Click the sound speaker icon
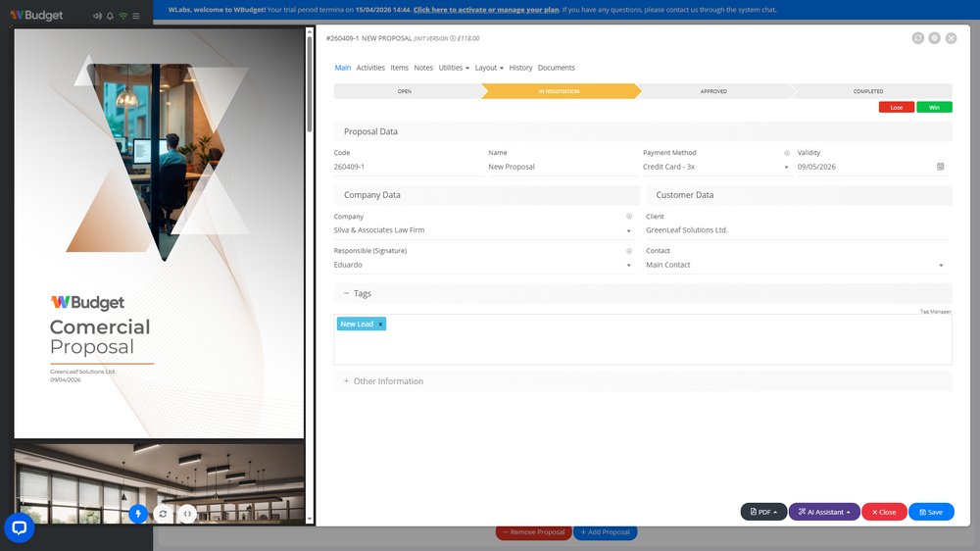980x551 pixels. pyautogui.click(x=97, y=16)
